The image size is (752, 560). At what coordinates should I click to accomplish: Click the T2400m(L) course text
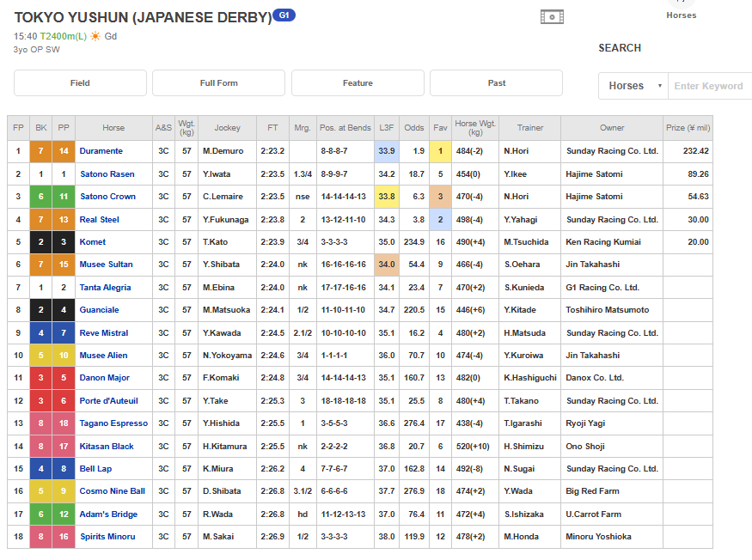point(64,36)
